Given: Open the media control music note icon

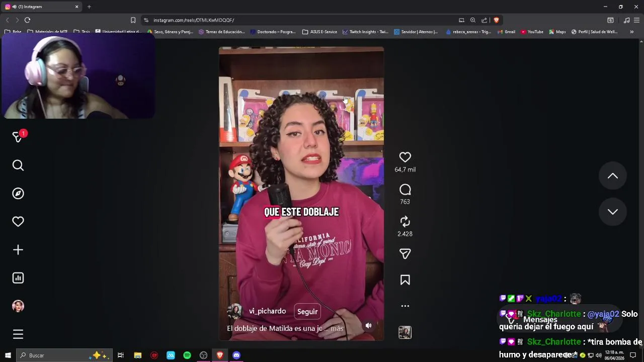Looking at the screenshot, I should (x=626, y=20).
